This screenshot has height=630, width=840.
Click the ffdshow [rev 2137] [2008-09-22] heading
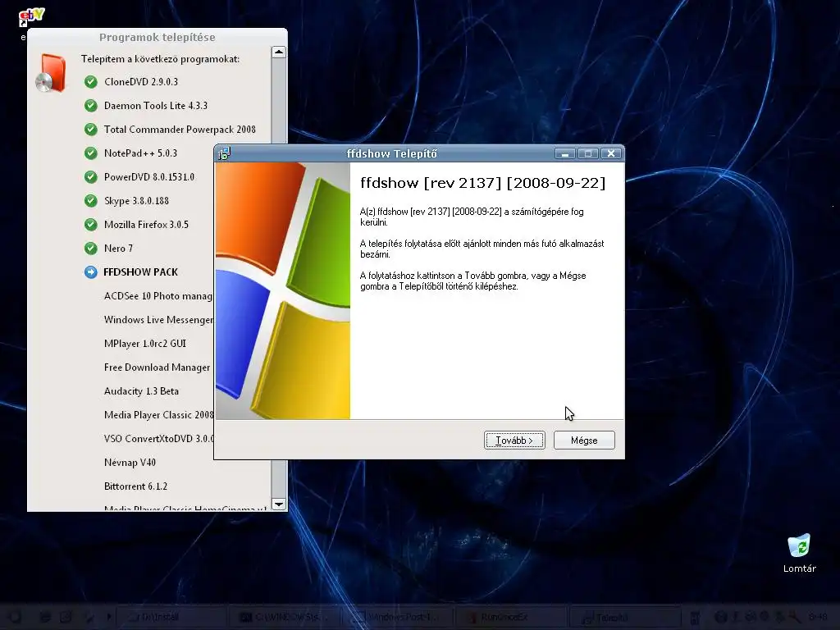point(482,183)
